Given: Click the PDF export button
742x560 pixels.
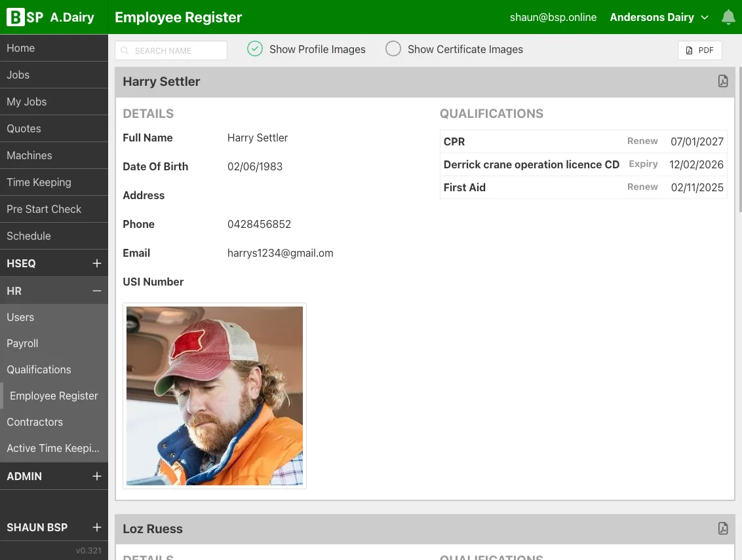Looking at the screenshot, I should coord(699,50).
